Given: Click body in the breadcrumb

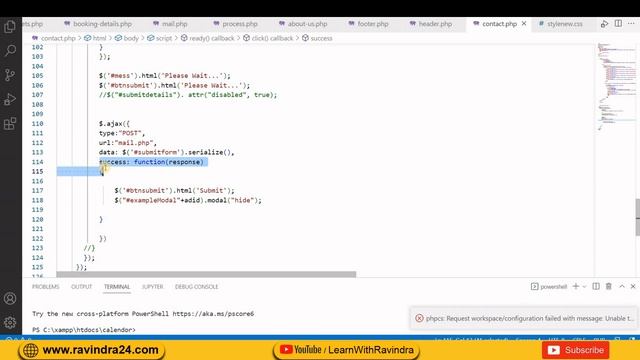Looking at the screenshot, I should [131, 38].
